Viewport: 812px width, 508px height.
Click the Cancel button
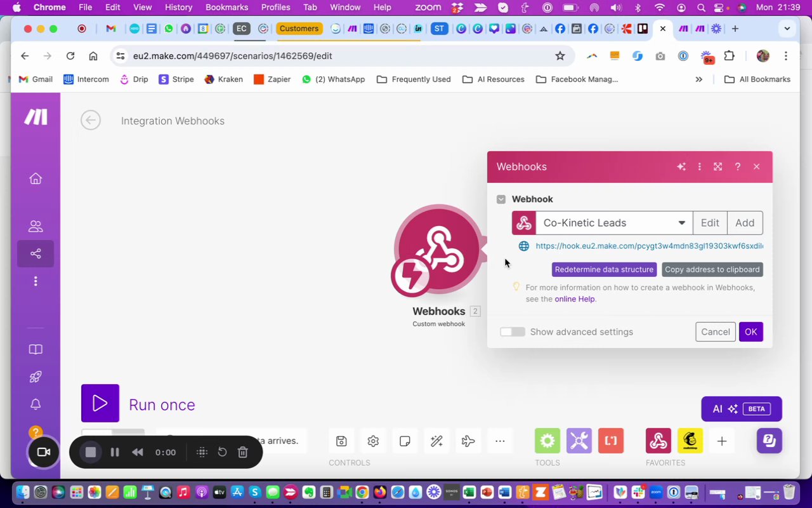(716, 331)
